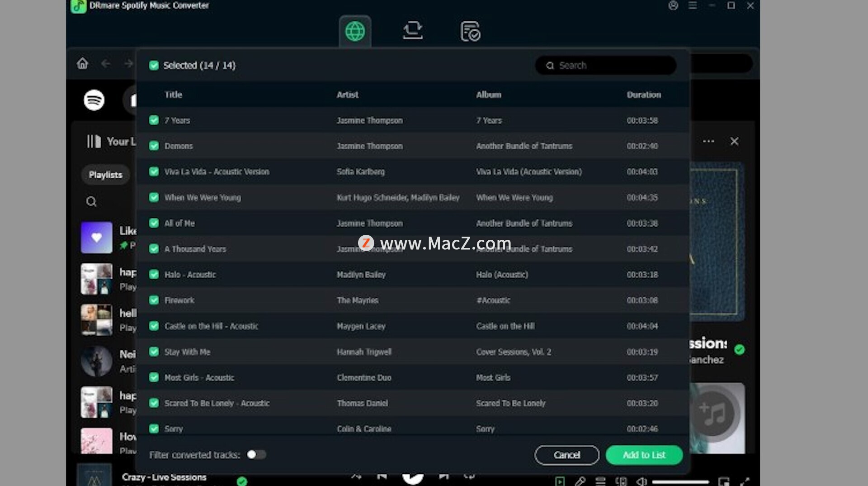The width and height of the screenshot is (868, 486).
Task: Click artist Hannah Trigwell
Action: coord(364,352)
